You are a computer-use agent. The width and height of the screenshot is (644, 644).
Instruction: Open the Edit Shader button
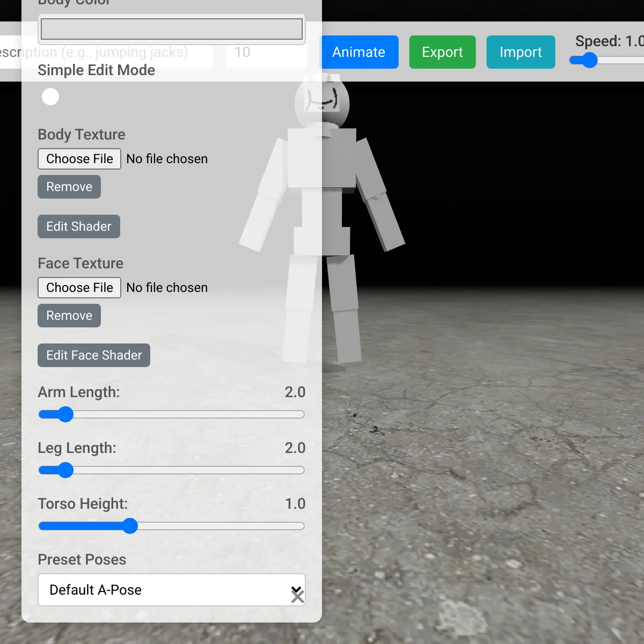[79, 226]
